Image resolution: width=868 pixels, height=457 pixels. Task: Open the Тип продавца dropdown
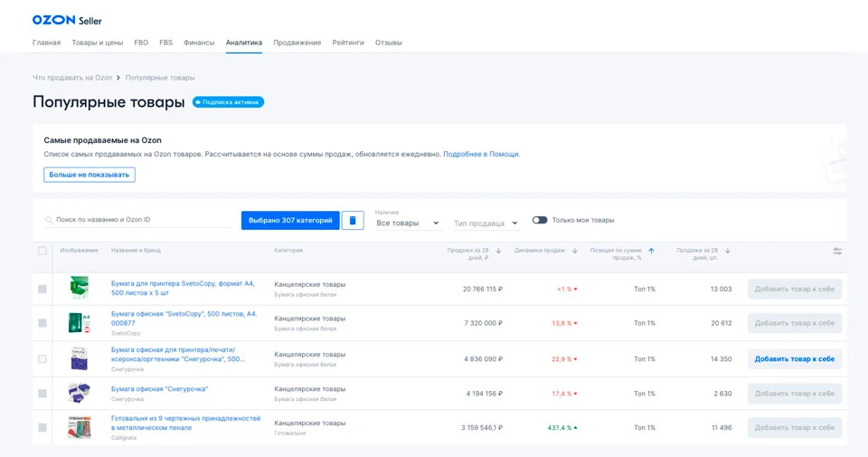(x=486, y=224)
